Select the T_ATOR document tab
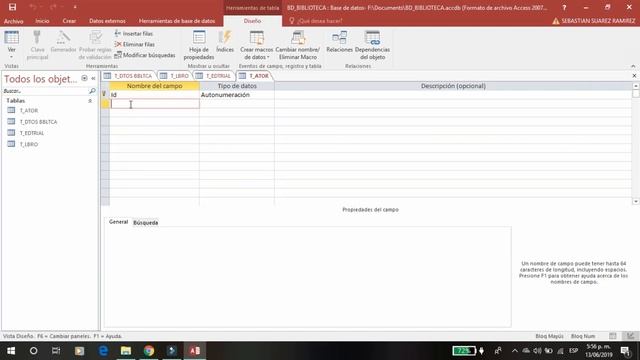Screen dimensions: 640x360 click(254, 76)
